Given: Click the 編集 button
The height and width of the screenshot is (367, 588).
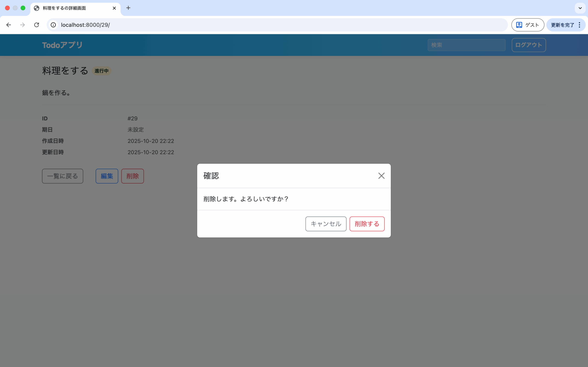Looking at the screenshot, I should point(107,176).
